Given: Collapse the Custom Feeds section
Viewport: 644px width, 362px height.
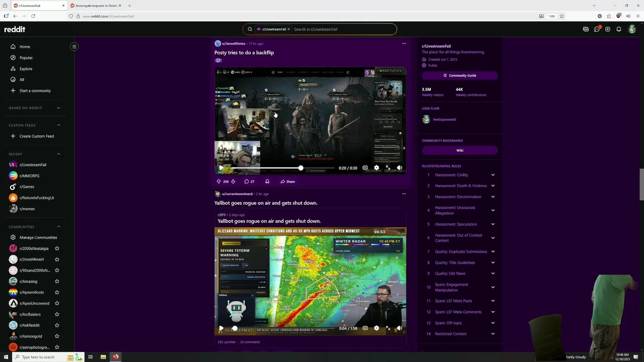Looking at the screenshot, I should (x=35, y=125).
